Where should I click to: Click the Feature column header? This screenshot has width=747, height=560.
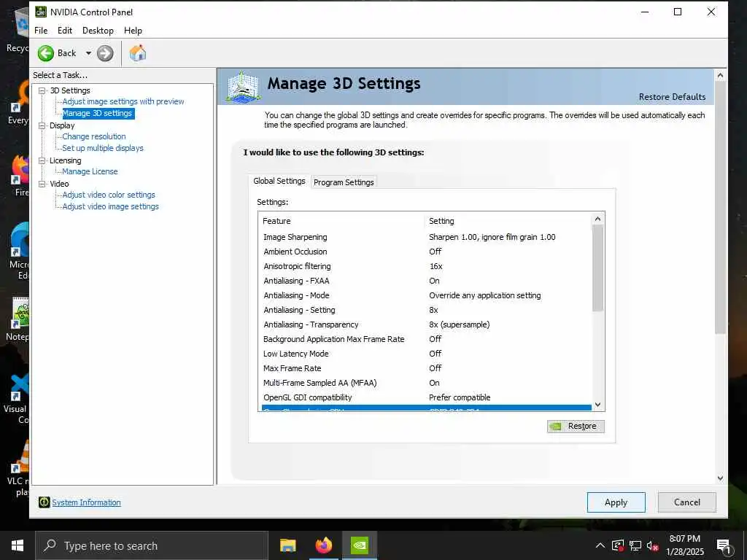(x=343, y=221)
